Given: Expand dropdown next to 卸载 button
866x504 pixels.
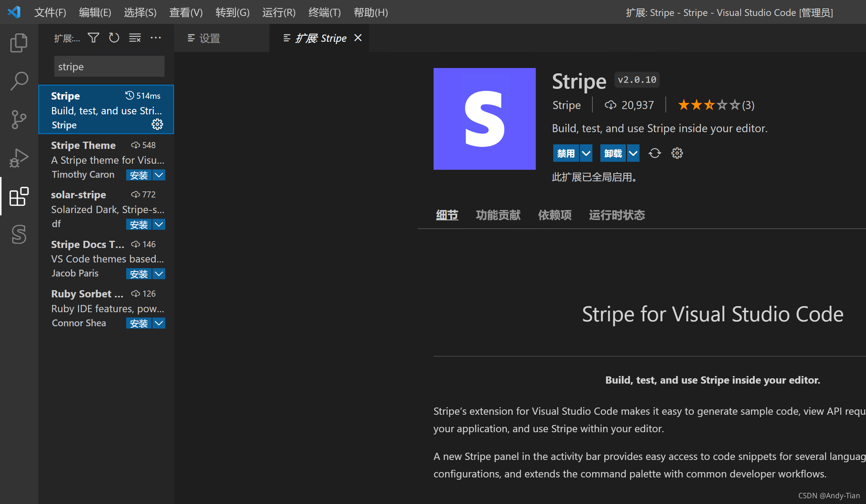Looking at the screenshot, I should click(633, 153).
